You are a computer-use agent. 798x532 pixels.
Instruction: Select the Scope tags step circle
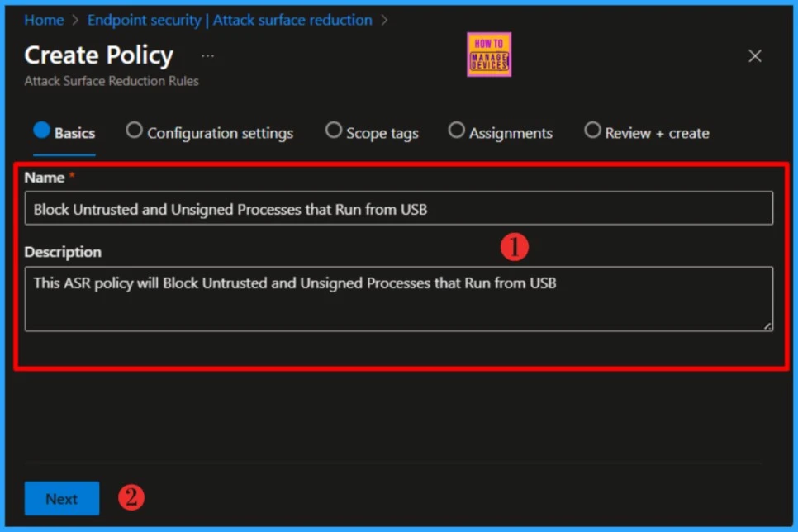[334, 131]
